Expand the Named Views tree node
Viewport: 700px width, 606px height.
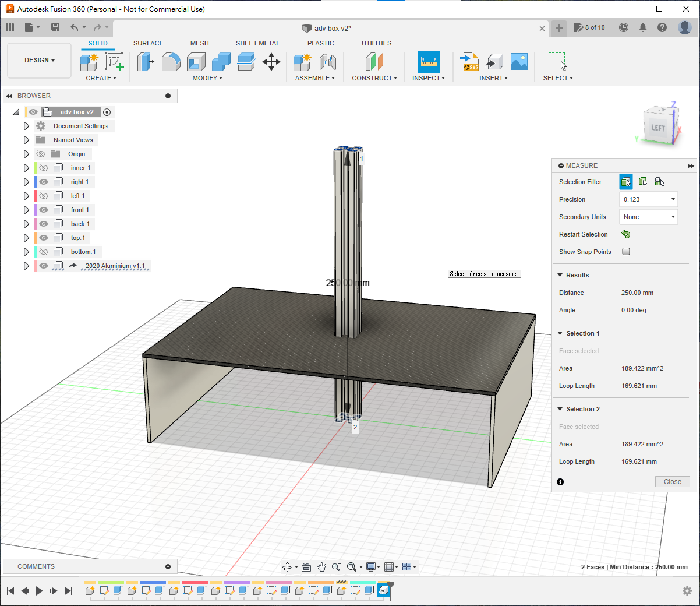point(26,140)
